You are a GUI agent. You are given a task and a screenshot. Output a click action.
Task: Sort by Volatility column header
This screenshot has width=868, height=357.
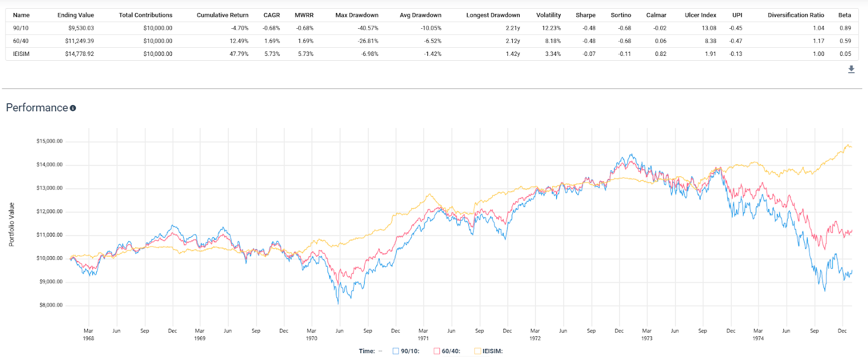[x=548, y=15]
